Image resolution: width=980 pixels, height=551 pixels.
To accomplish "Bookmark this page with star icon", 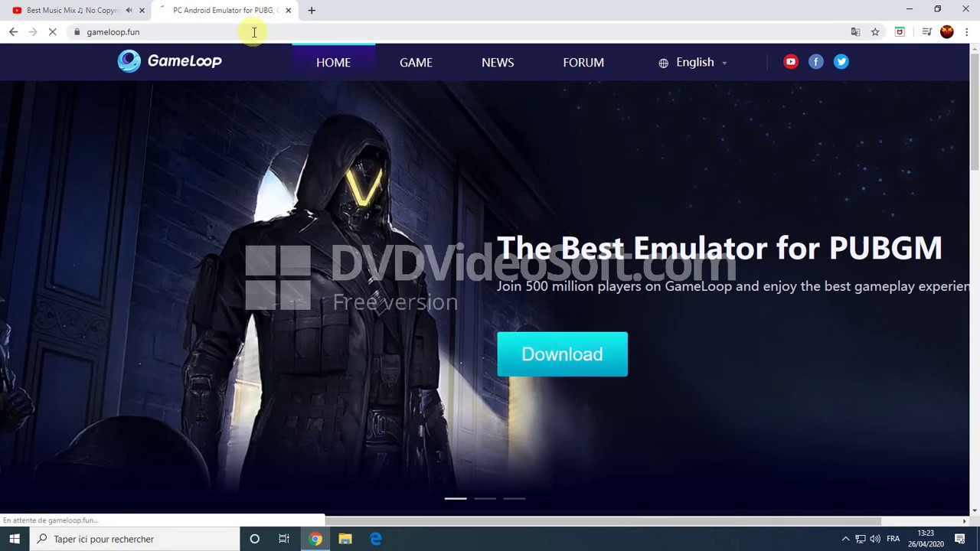I will coord(875,31).
